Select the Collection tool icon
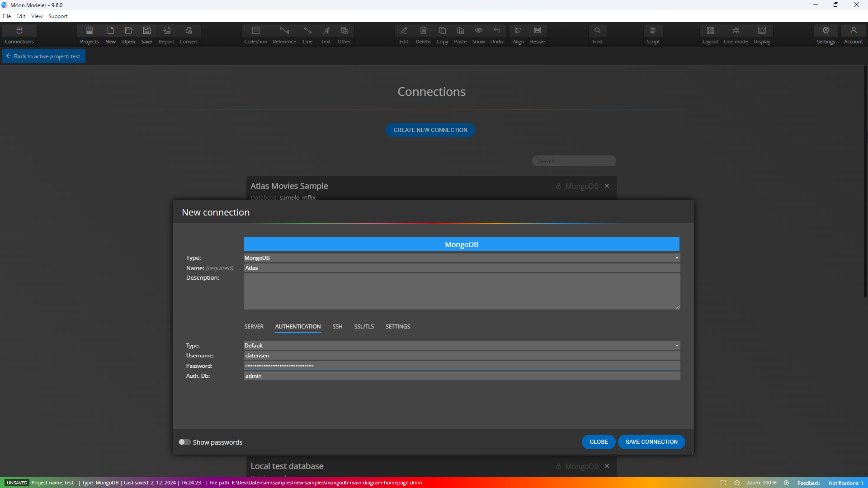 point(255,35)
